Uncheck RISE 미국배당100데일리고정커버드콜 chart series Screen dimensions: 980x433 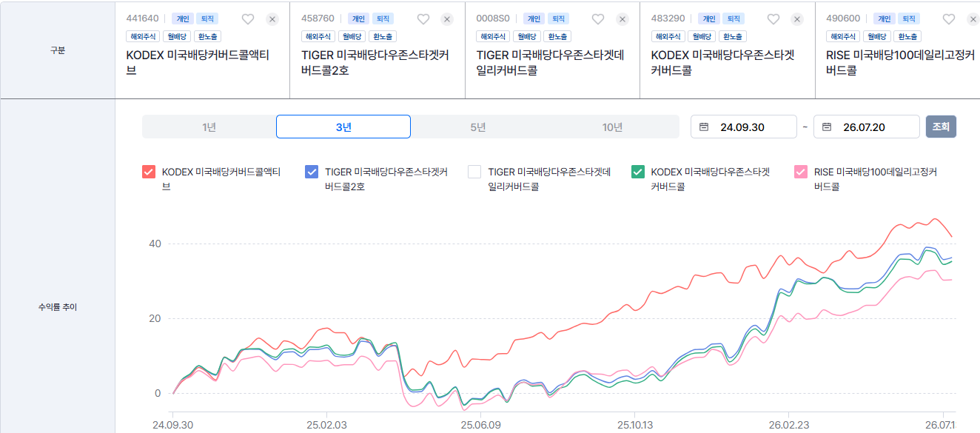coord(800,172)
